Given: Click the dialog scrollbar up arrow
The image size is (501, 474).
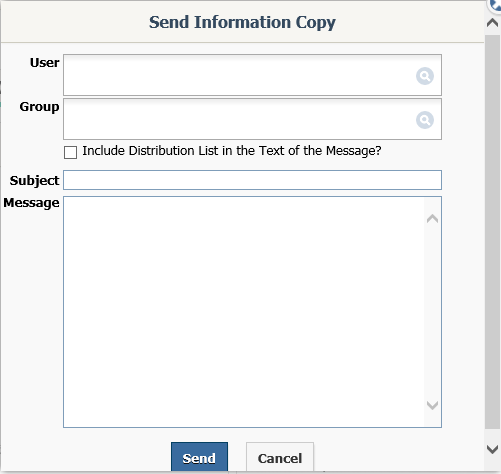Looking at the screenshot, I should click(492, 23).
